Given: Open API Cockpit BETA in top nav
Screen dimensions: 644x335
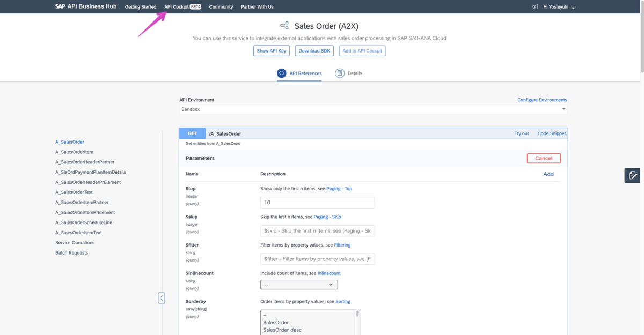Looking at the screenshot, I should (182, 7).
